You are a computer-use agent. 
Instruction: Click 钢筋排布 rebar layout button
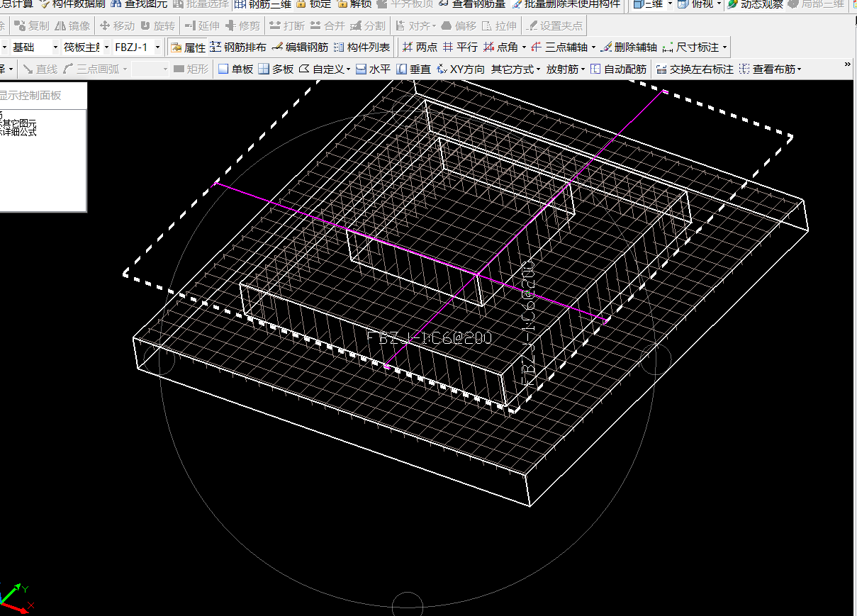pos(238,47)
